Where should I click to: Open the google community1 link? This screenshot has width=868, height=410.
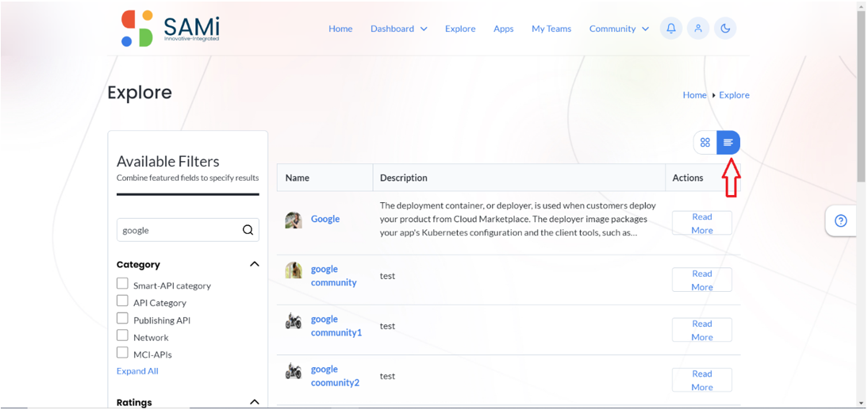[336, 326]
